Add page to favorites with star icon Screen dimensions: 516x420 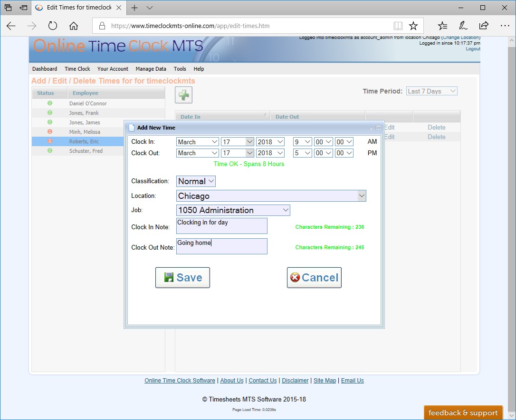413,26
